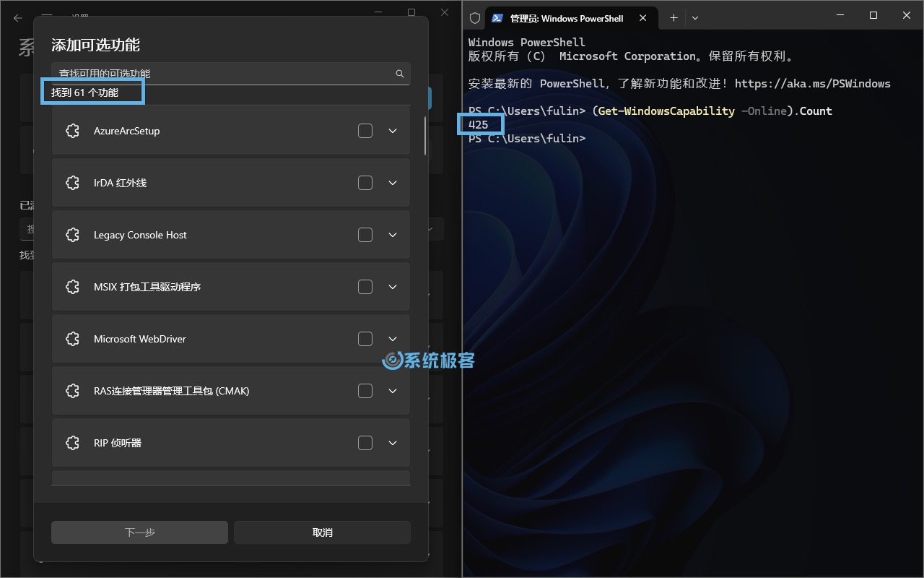
Task: Check the Legacy Console Host checkbox
Action: 365,235
